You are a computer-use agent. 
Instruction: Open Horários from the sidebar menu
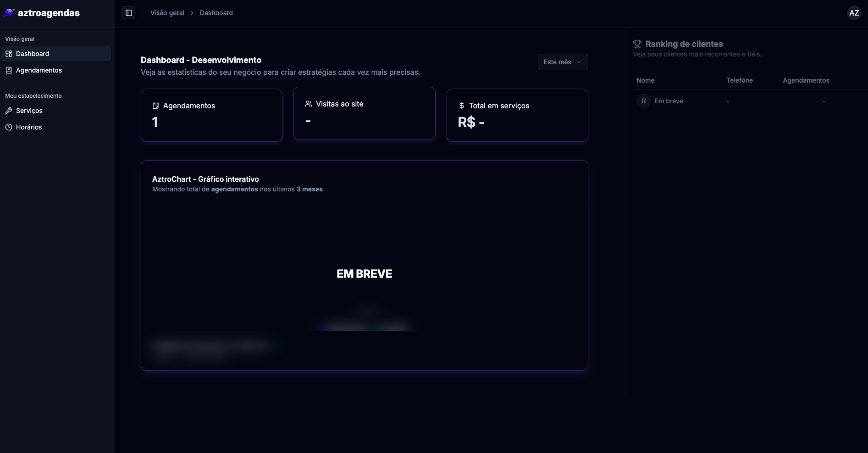pos(29,127)
